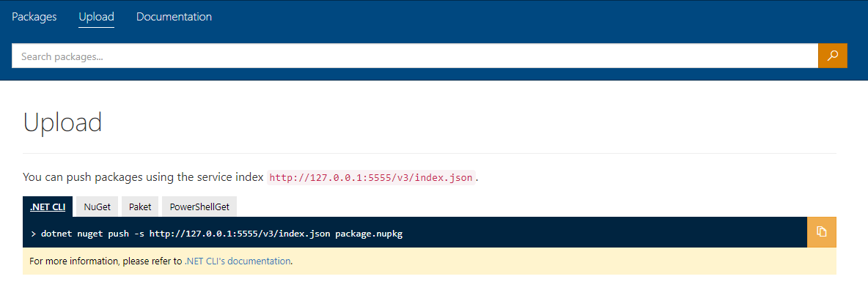Switch to the PowerShellGet tab

[199, 207]
